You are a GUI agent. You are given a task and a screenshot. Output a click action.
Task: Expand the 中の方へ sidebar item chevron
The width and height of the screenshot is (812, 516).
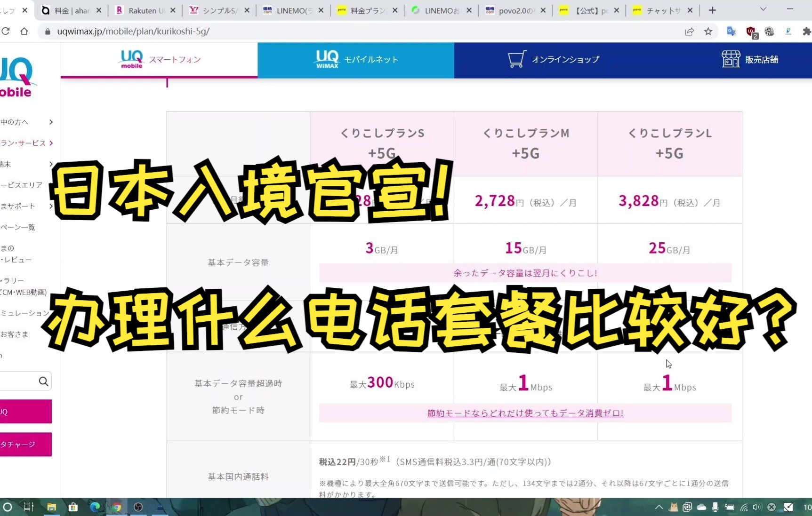51,122
